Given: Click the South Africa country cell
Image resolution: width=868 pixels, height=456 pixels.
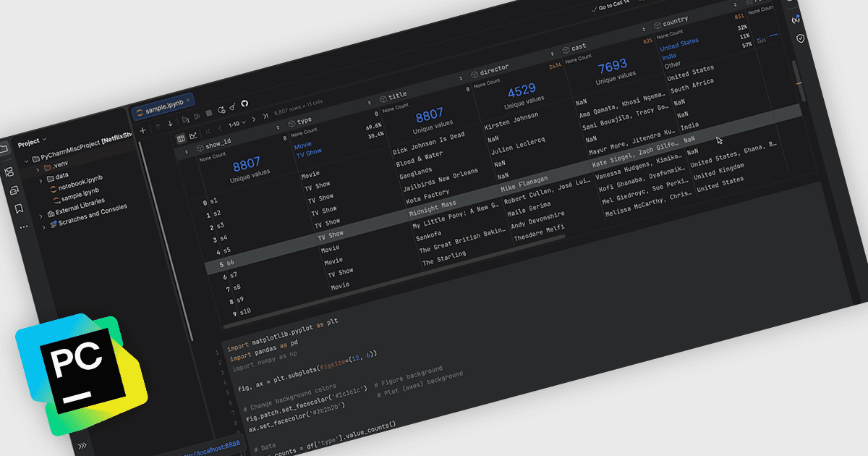Looking at the screenshot, I should coord(692,86).
